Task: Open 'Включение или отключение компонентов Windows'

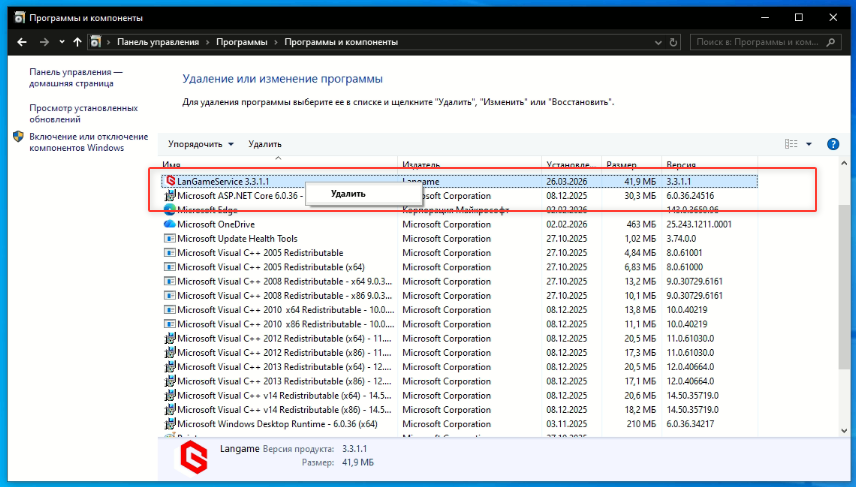Action: point(88,142)
